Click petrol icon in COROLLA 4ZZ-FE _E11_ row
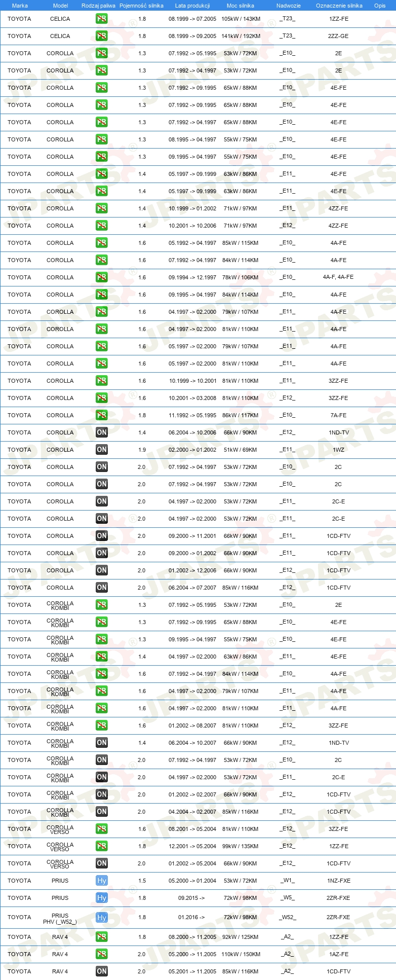The height and width of the screenshot is (980, 396). coord(102,208)
